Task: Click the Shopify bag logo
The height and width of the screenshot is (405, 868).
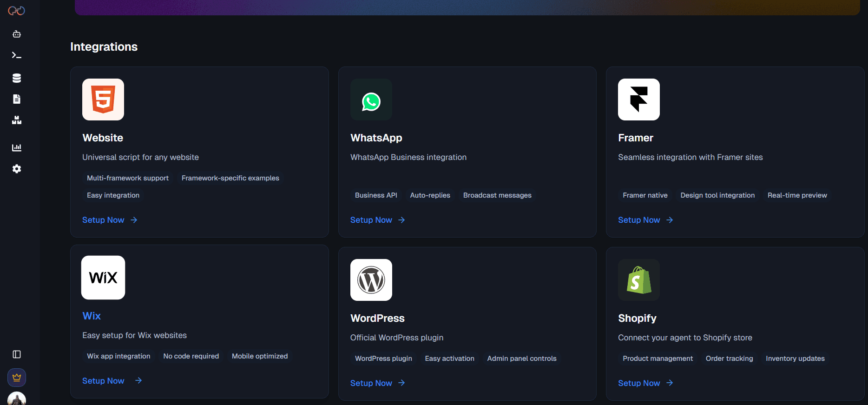Action: (x=639, y=280)
